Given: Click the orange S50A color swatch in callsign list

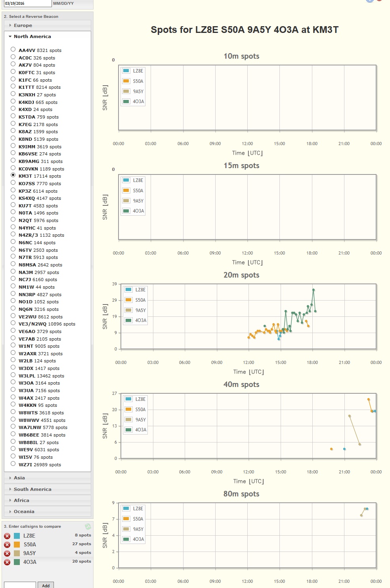Looking at the screenshot, I should point(17,544).
